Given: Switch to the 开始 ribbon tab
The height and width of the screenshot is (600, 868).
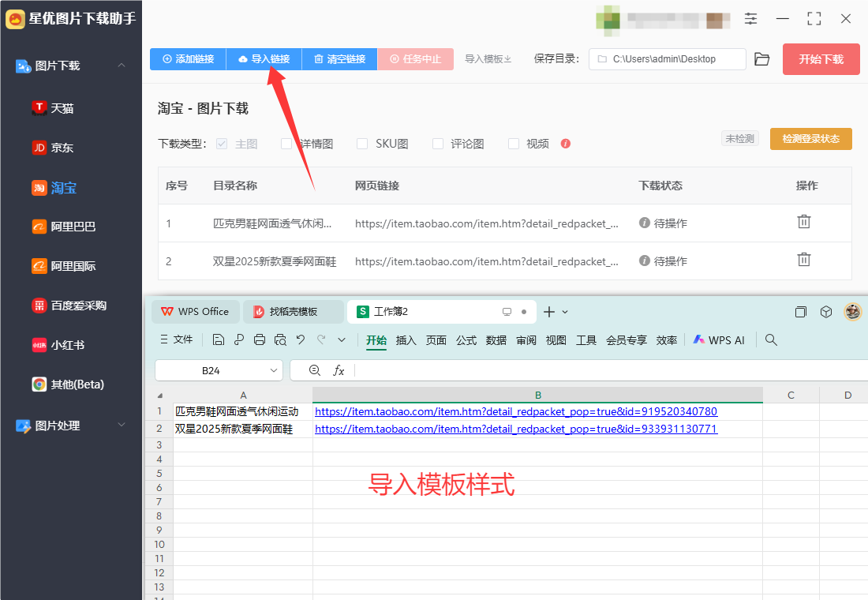Looking at the screenshot, I should tap(376, 340).
